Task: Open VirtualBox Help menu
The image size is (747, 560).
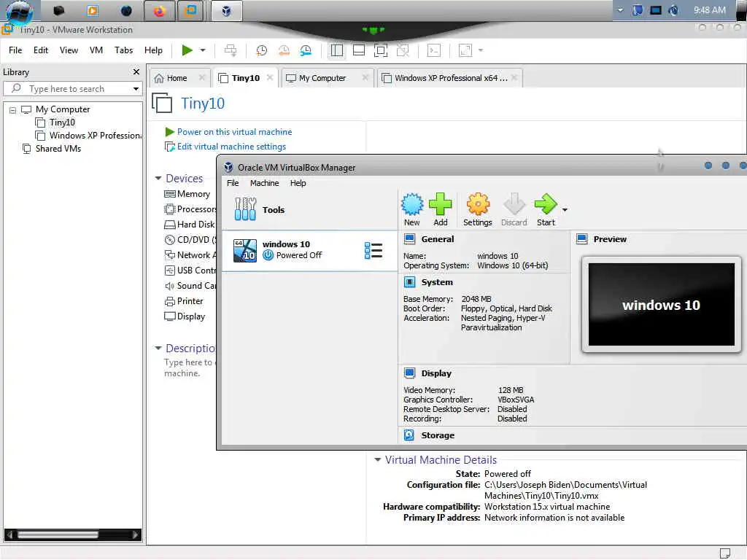Action: point(298,183)
